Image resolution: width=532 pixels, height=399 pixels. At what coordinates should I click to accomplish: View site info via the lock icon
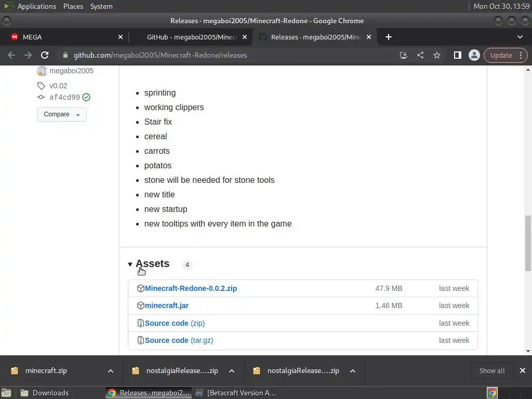click(65, 55)
